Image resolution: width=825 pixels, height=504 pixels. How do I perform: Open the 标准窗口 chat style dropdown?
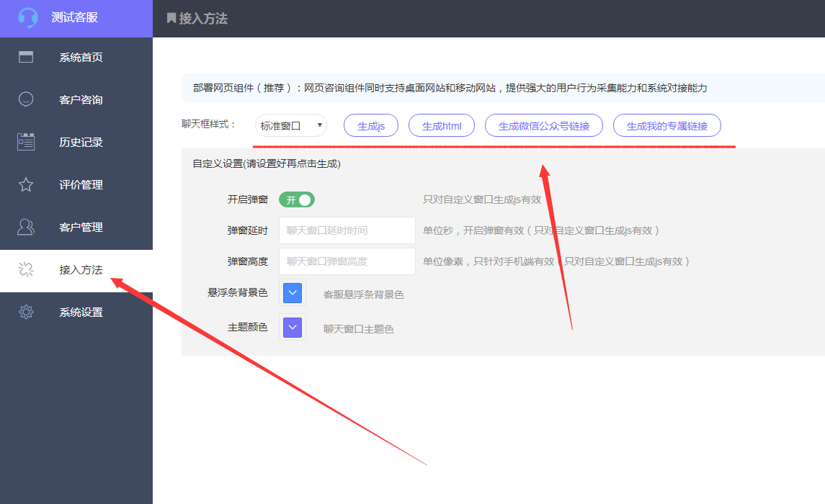pyautogui.click(x=291, y=125)
